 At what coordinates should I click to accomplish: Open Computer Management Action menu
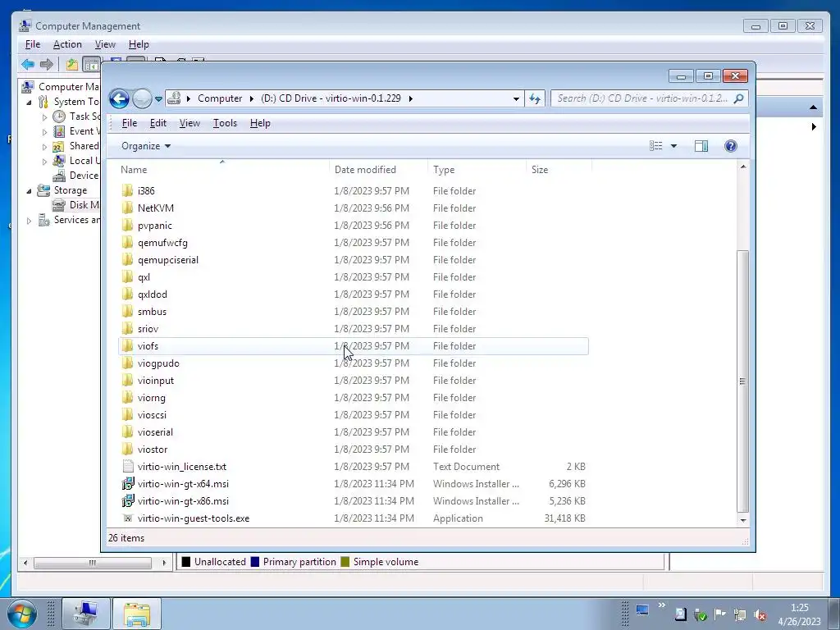(67, 44)
